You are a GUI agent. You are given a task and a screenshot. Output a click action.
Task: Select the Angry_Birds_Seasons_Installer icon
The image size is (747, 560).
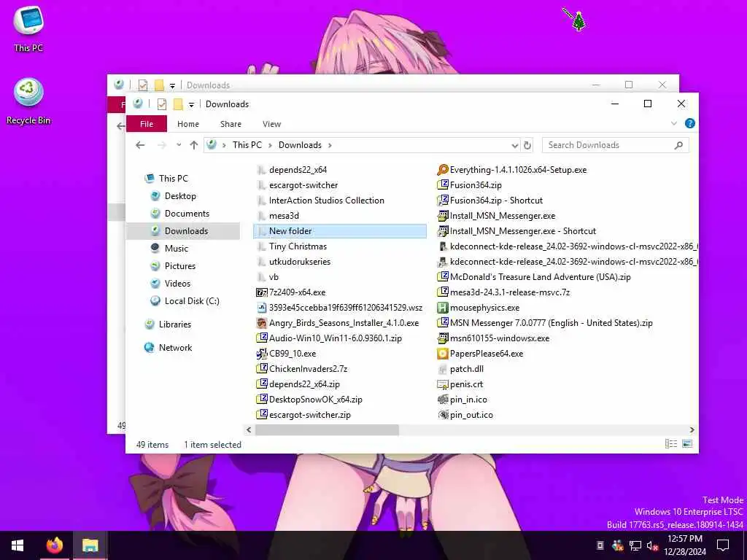click(x=262, y=323)
